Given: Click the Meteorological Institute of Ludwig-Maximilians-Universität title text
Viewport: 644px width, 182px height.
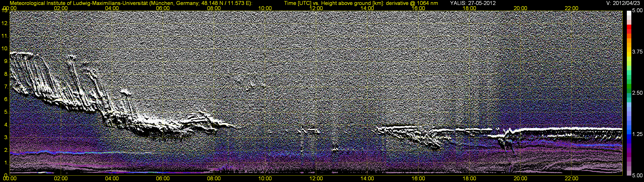Looking at the screenshot, I should pos(131,3).
